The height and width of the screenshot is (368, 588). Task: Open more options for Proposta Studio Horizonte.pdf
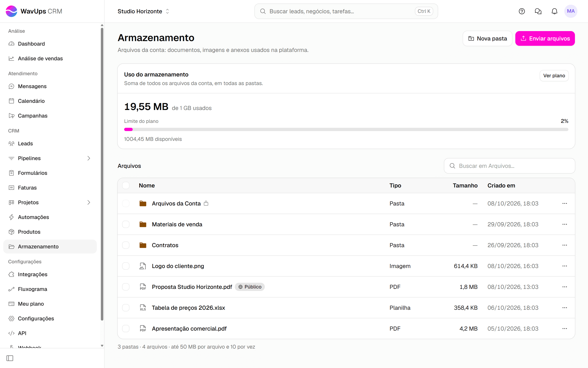point(565,287)
